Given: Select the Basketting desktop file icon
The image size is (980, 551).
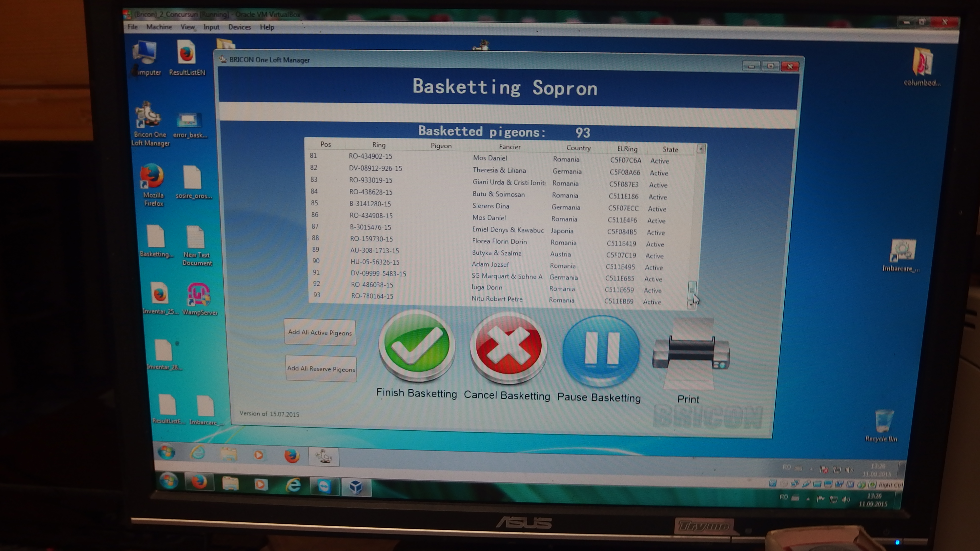Looking at the screenshot, I should pyautogui.click(x=156, y=241).
